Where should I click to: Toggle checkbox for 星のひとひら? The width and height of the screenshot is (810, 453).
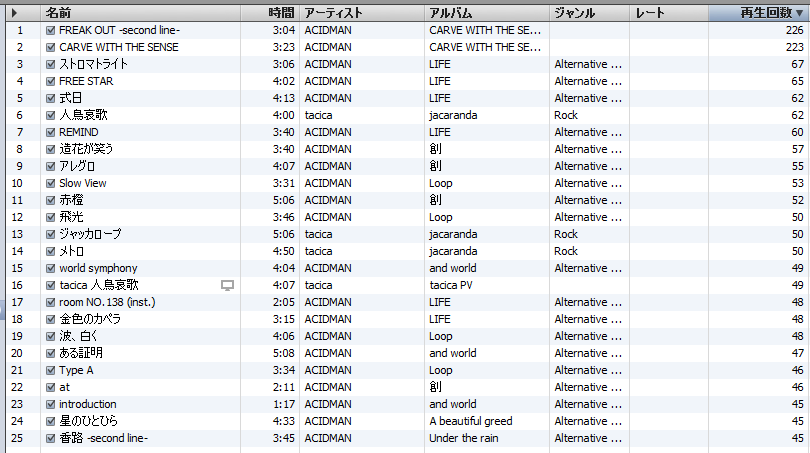tap(51, 421)
